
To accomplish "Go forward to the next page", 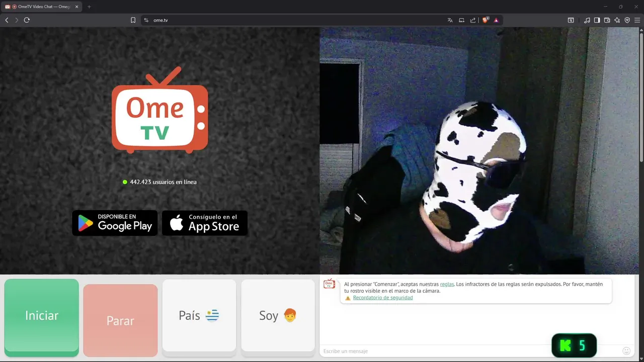I will click(17, 20).
